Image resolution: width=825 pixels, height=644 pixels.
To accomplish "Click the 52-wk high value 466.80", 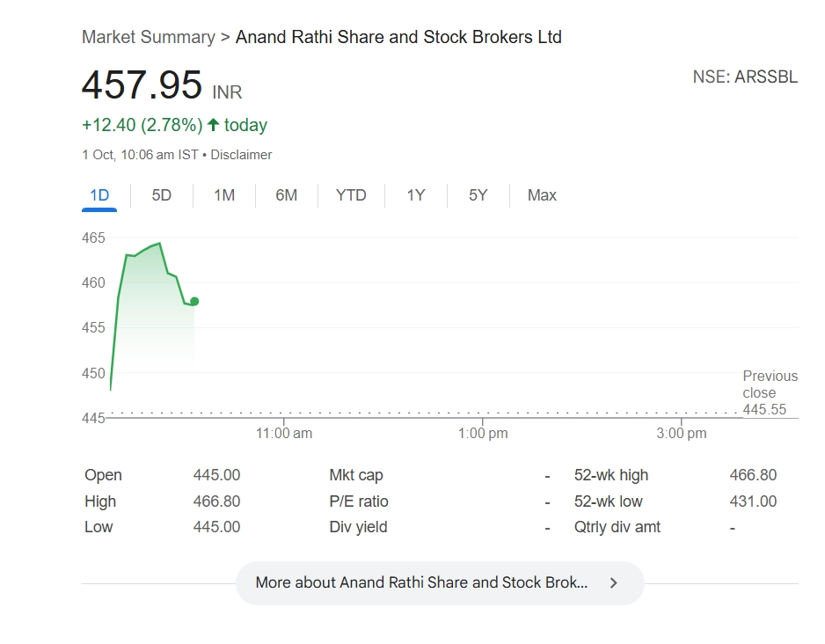I will [x=753, y=475].
